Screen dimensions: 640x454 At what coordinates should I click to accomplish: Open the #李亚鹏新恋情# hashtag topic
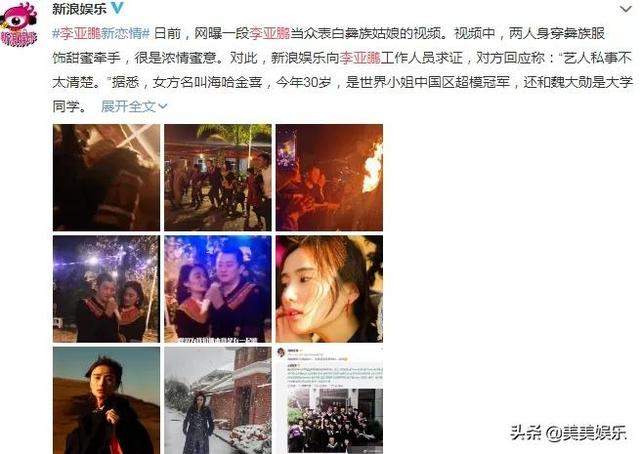tap(101, 33)
